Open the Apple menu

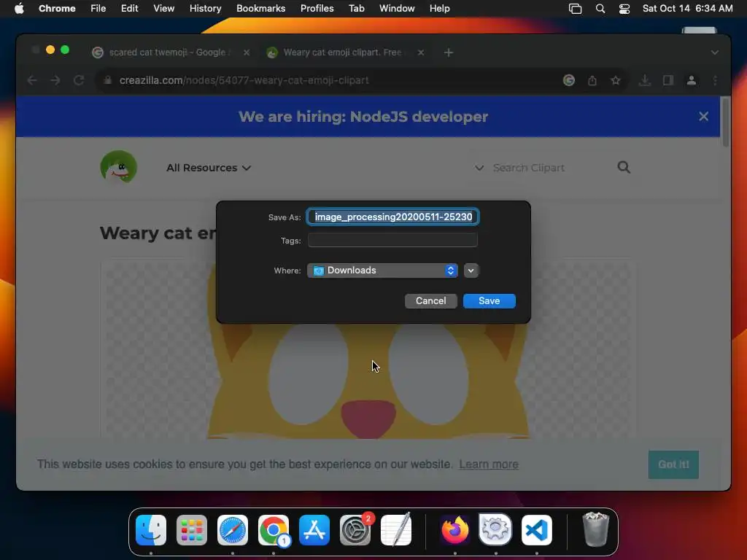click(x=19, y=9)
